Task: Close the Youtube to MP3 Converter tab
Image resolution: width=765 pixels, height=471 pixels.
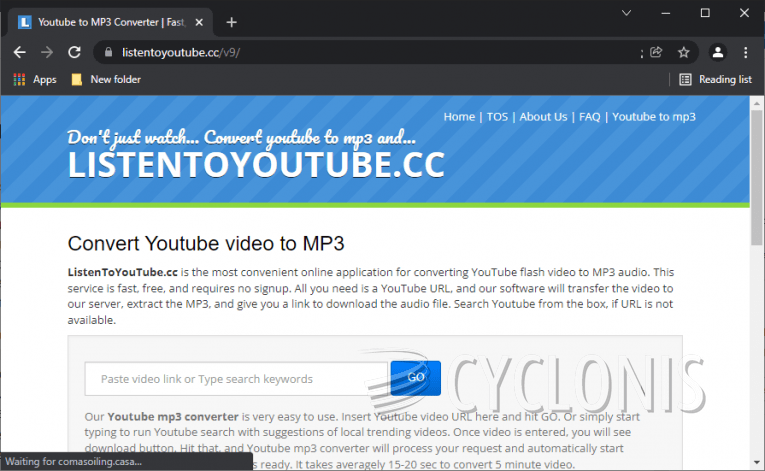Action: [x=201, y=22]
